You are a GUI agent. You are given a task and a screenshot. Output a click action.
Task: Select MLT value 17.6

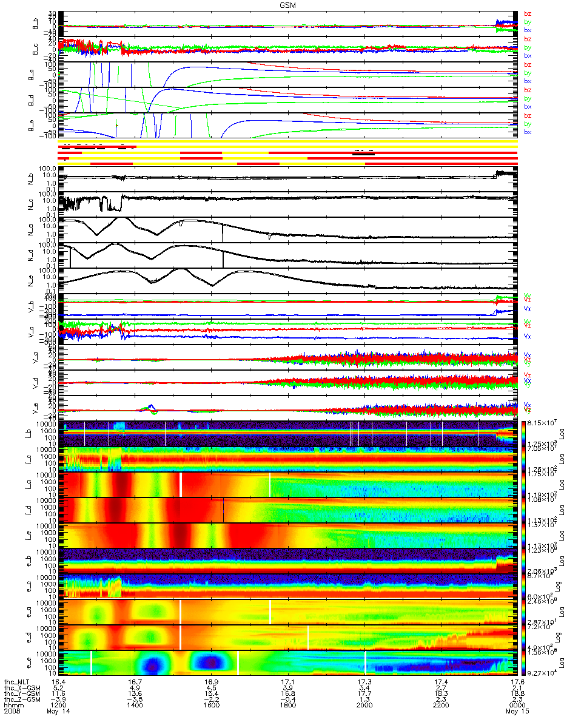coord(517,681)
